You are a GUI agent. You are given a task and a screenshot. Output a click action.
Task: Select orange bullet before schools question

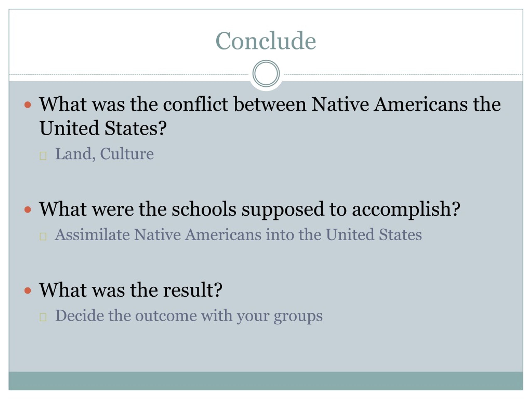[x=28, y=209]
